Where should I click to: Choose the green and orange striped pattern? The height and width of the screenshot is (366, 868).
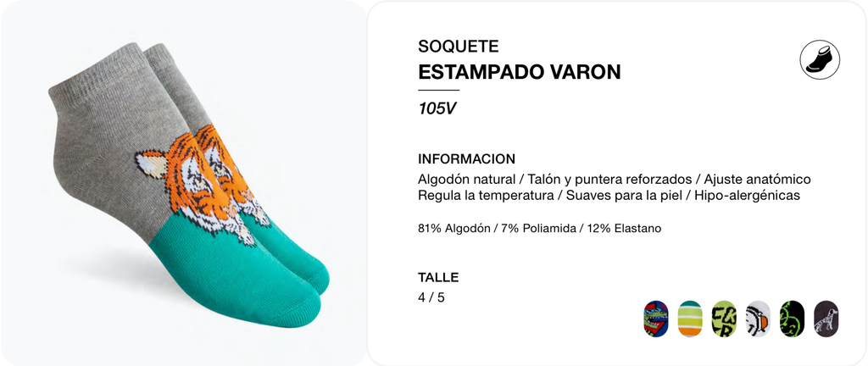point(690,319)
